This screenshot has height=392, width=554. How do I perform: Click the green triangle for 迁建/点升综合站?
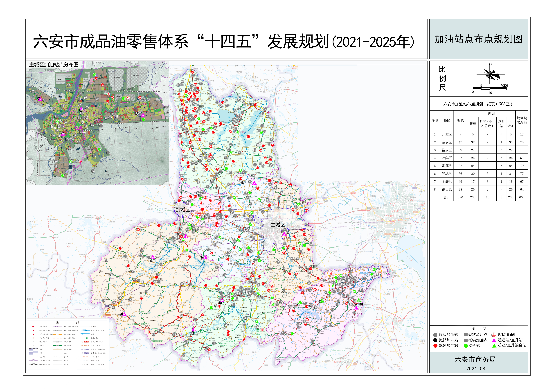pos(494,345)
